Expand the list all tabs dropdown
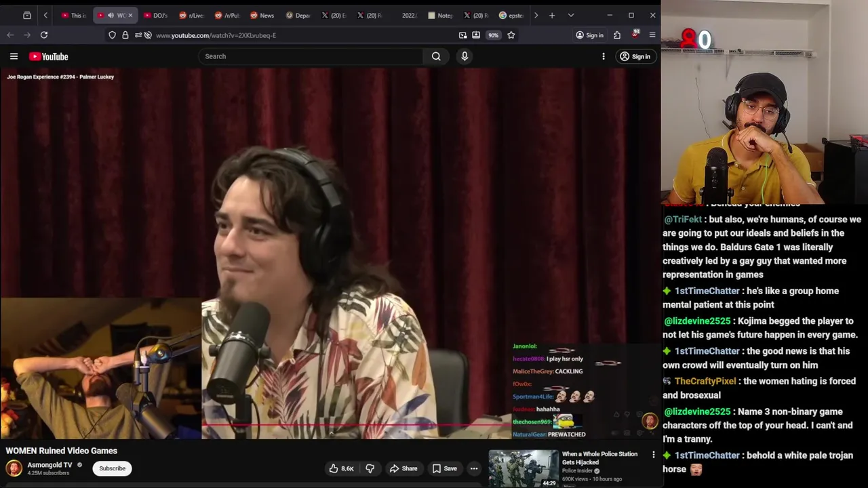This screenshot has height=488, width=868. (571, 15)
